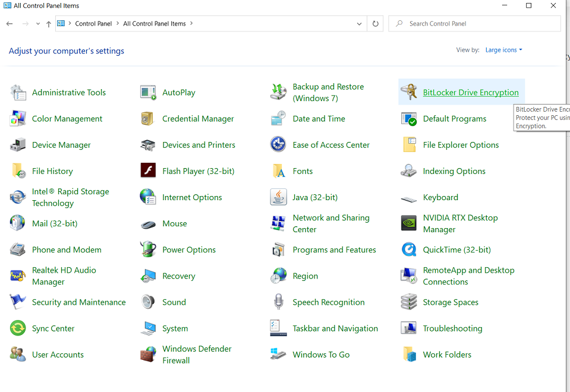Open the Mail (32-bit) icon
This screenshot has width=570, height=392.
point(17,223)
